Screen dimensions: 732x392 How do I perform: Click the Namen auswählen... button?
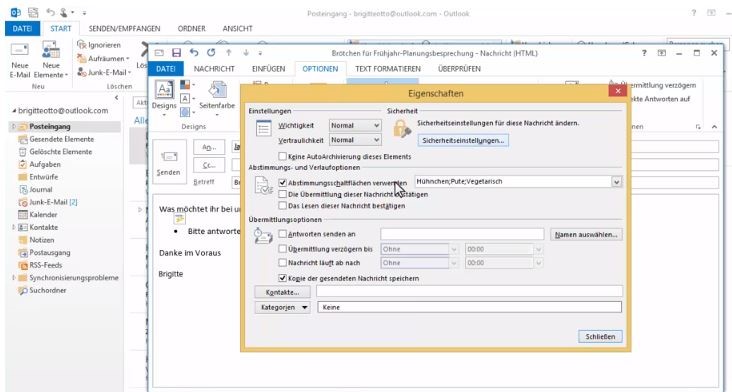coord(586,234)
